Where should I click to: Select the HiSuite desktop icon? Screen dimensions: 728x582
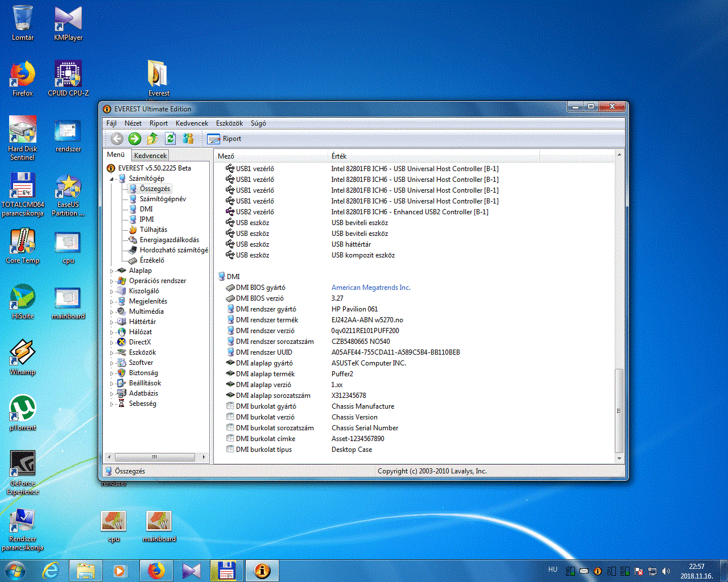[x=23, y=301]
